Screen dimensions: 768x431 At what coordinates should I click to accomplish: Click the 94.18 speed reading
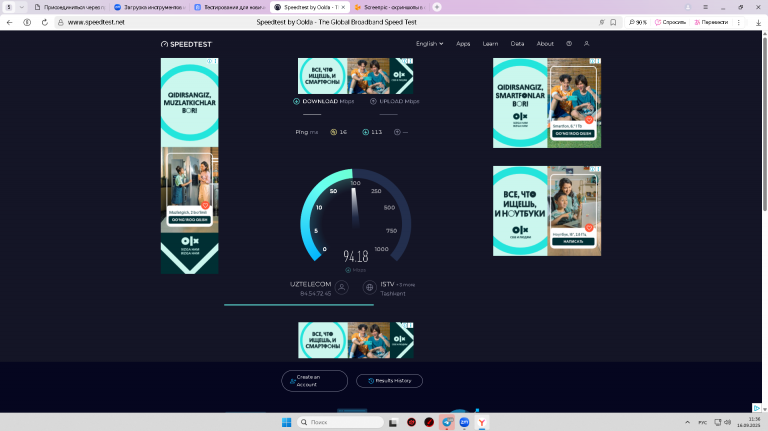(356, 256)
